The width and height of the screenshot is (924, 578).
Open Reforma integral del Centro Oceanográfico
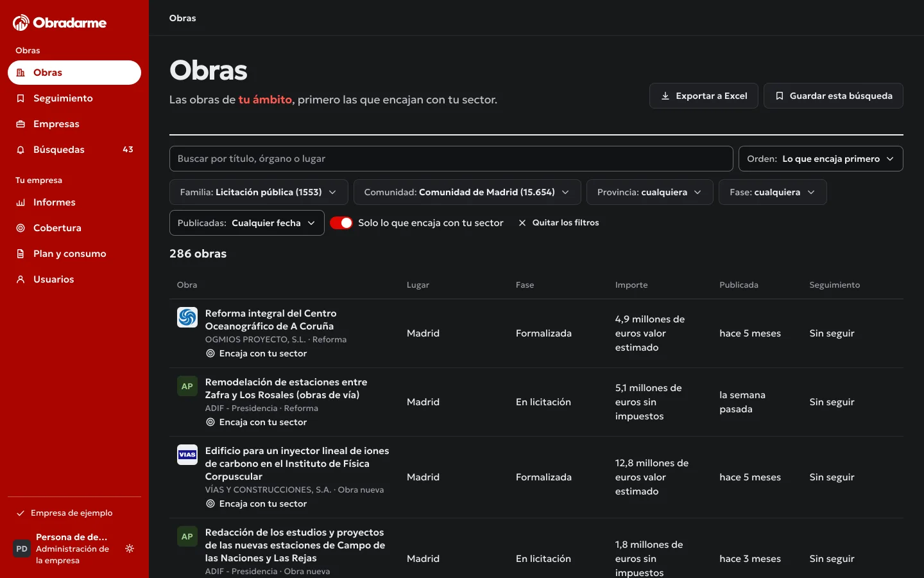[x=271, y=320]
